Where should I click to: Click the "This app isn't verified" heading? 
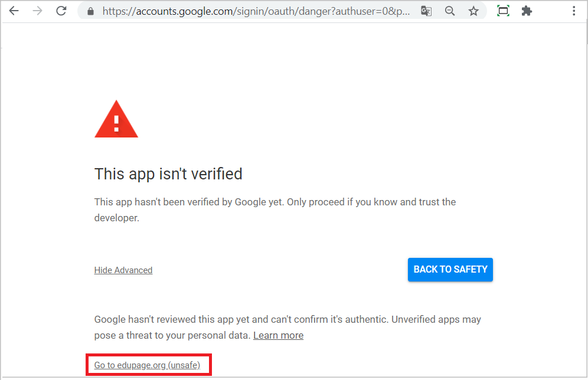[x=168, y=174]
